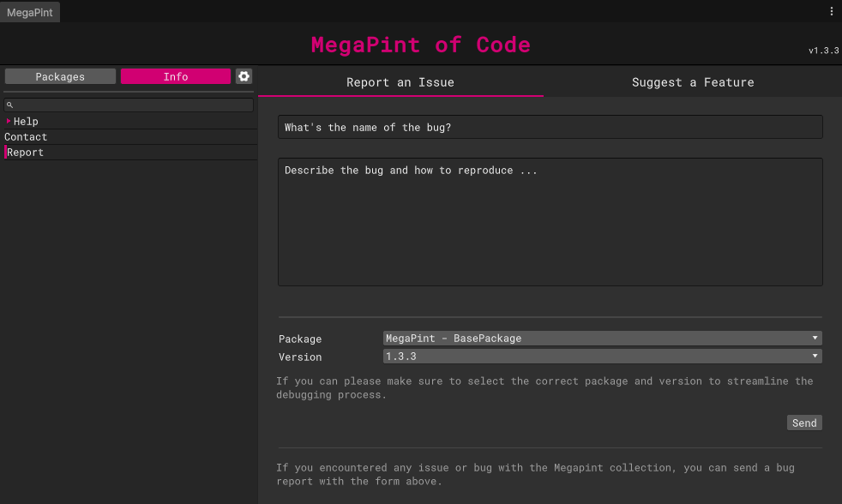Viewport: 842px width, 504px height.
Task: Expand the Help arrow in the sidebar
Action: 9,121
